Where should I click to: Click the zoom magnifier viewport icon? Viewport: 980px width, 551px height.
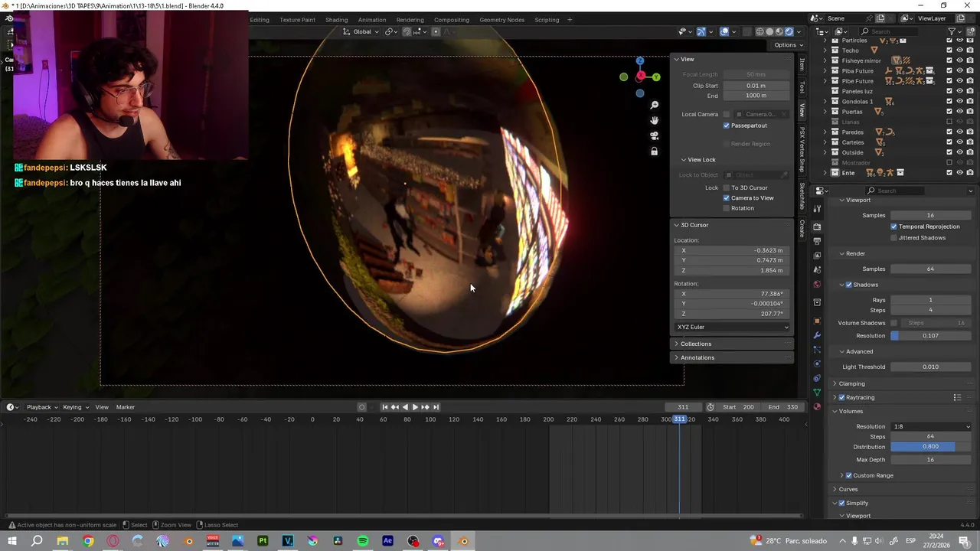(x=655, y=105)
